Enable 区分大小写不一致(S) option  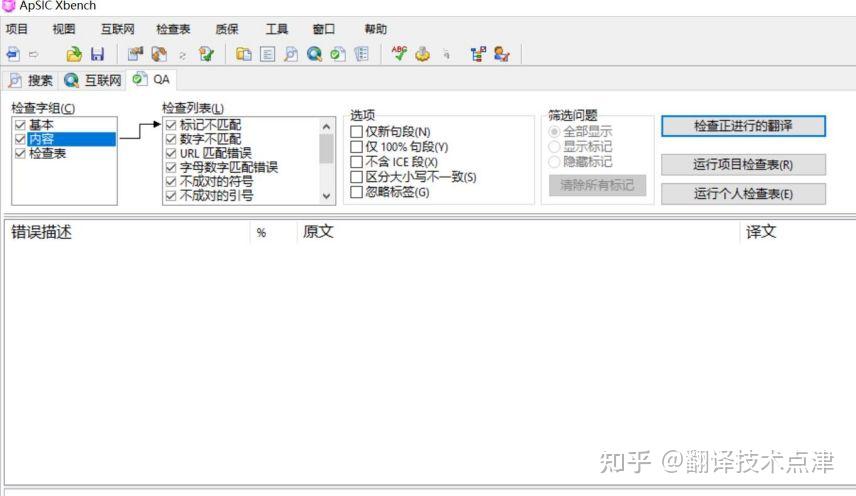[x=356, y=177]
